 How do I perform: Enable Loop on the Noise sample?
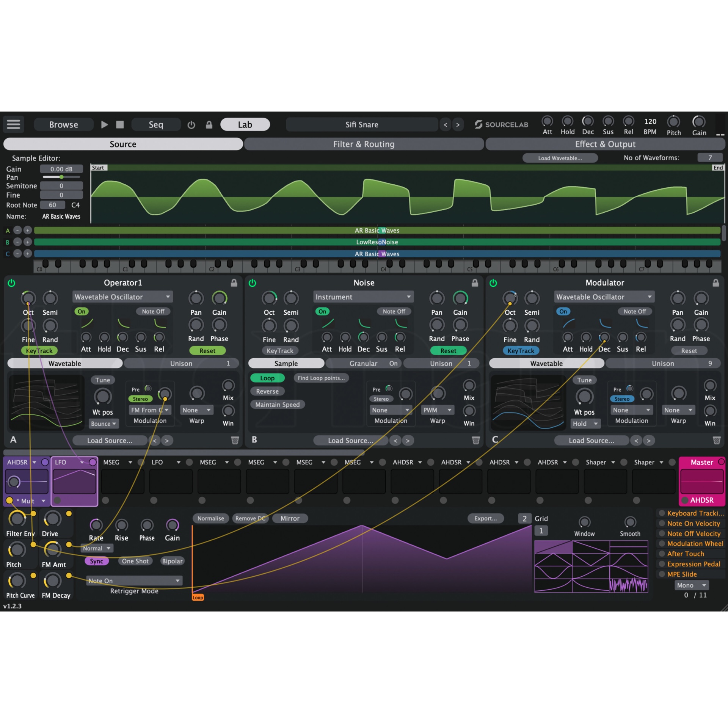267,378
